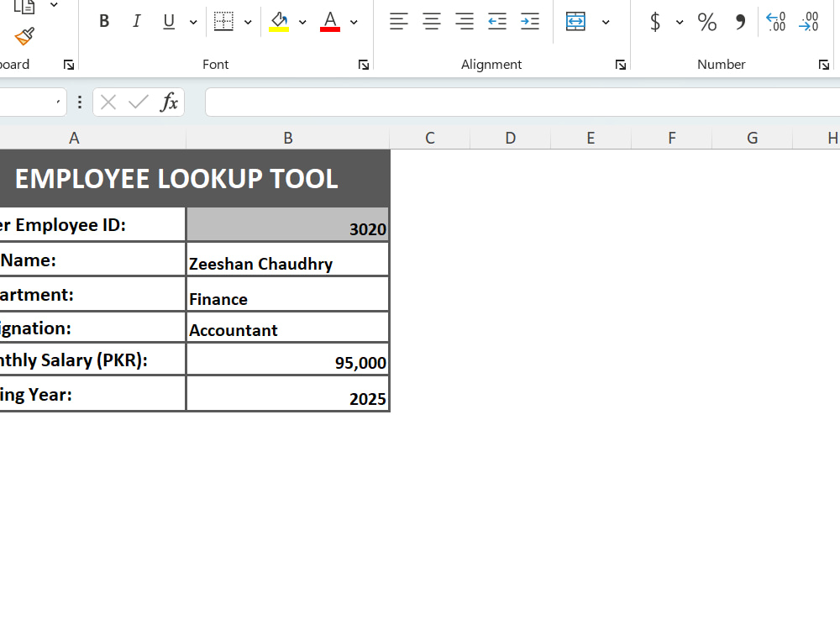Open the Font settings dialog launcher
The width and height of the screenshot is (840, 630).
coord(364,65)
